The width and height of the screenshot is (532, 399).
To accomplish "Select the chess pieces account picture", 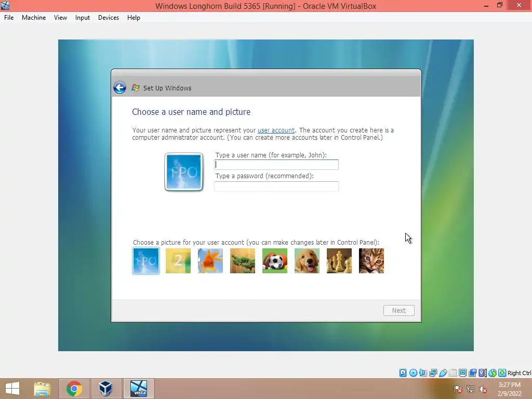I will (339, 261).
